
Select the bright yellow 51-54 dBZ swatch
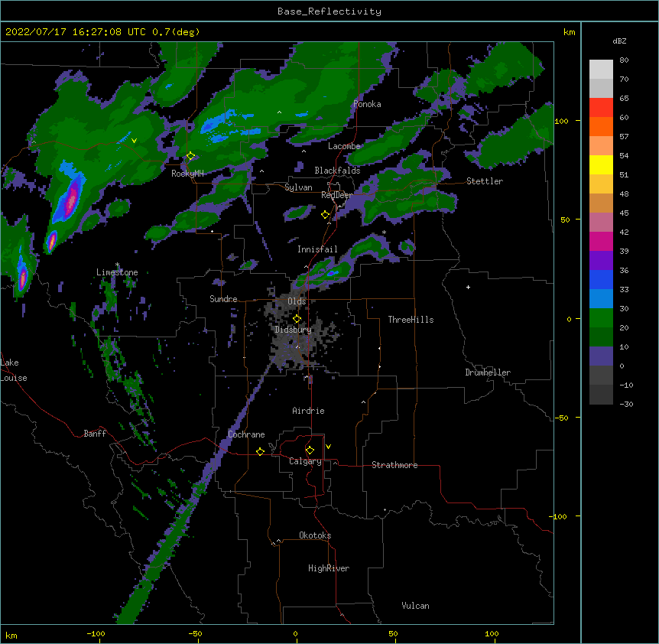[x=601, y=164]
